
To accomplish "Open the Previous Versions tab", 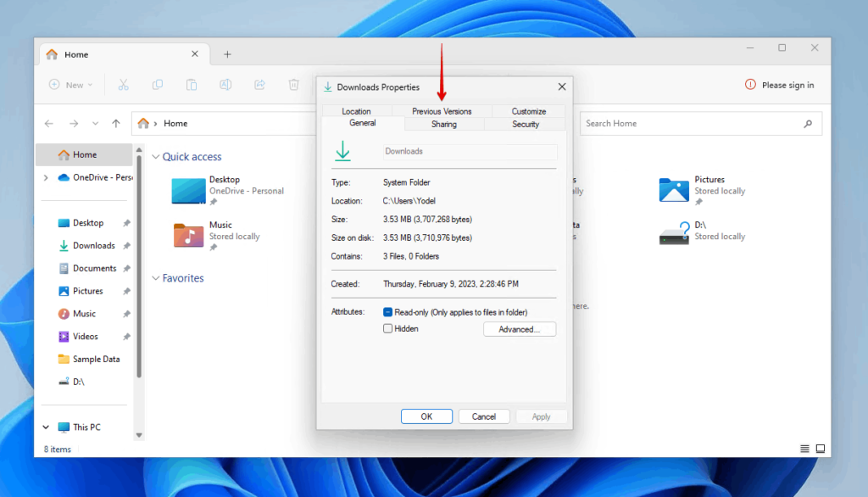I will pyautogui.click(x=442, y=110).
